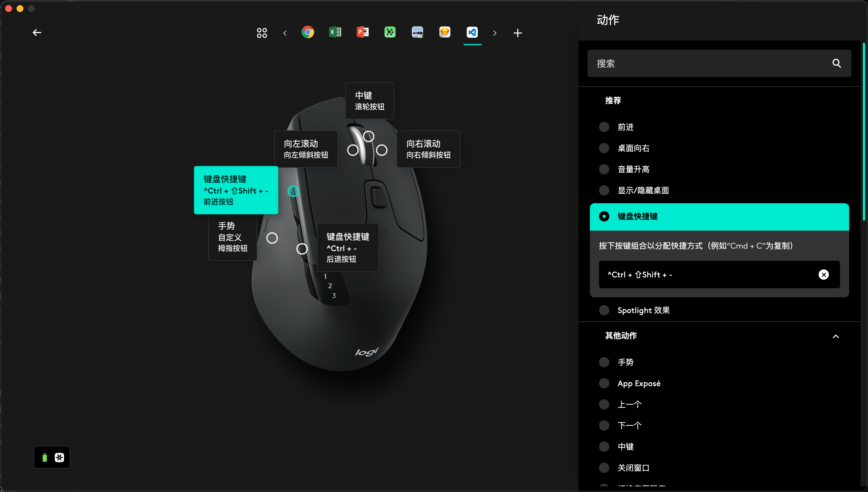Open the all applications grid icon
Screen dimensions: 868x492
point(262,33)
